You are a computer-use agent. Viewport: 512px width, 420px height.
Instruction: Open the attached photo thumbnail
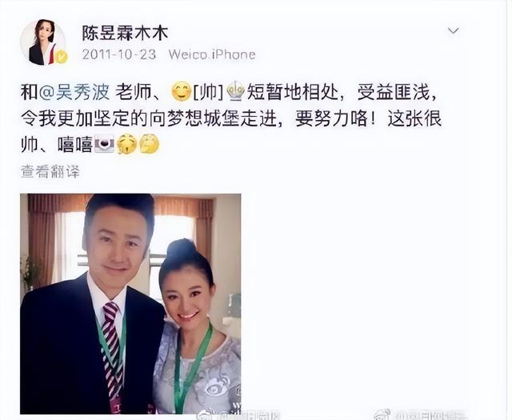(130, 304)
